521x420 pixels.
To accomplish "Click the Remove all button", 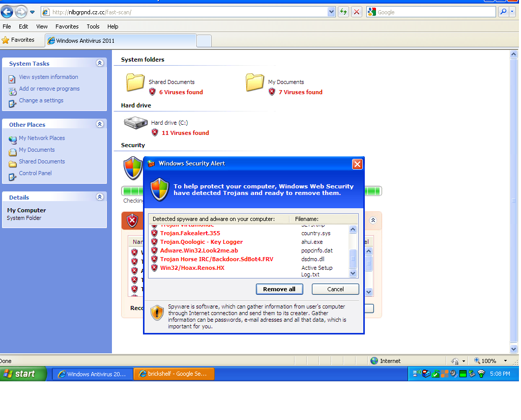I will click(x=279, y=289).
